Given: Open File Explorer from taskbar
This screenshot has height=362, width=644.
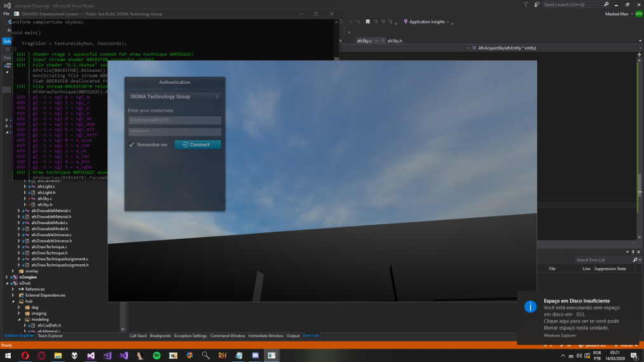Looking at the screenshot, I should pyautogui.click(x=58, y=356).
